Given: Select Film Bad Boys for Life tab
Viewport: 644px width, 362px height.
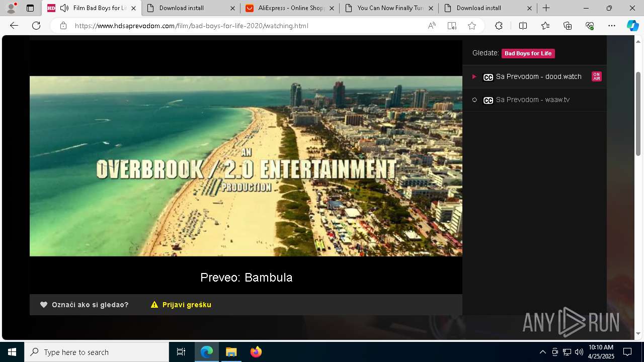Looking at the screenshot, I should point(92,8).
